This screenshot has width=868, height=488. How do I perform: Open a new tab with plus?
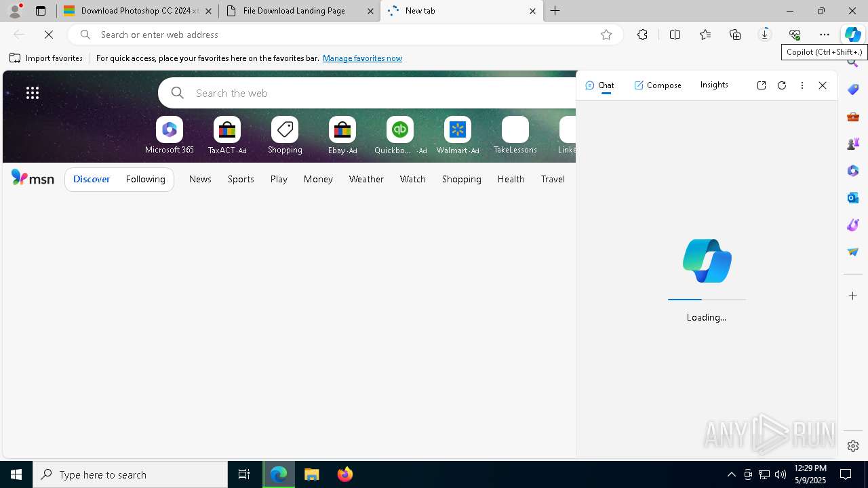pyautogui.click(x=555, y=11)
